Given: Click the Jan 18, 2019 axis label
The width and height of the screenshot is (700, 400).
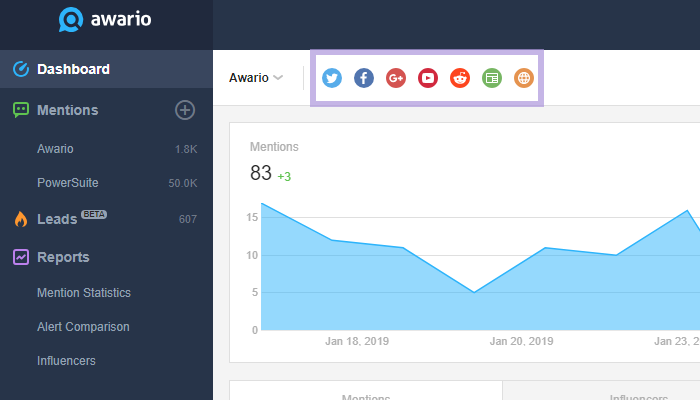Looking at the screenshot, I should point(357,341).
